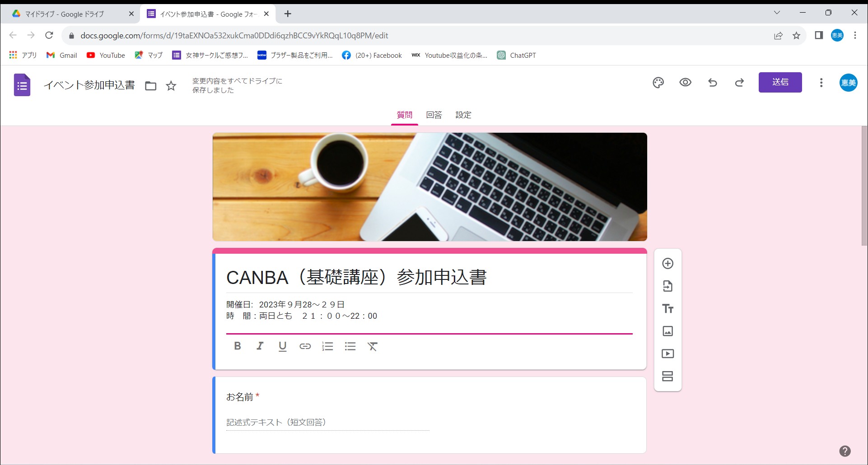Viewport: 868px width, 465px height.
Task: Toggle the browser side panel
Action: [x=819, y=35]
